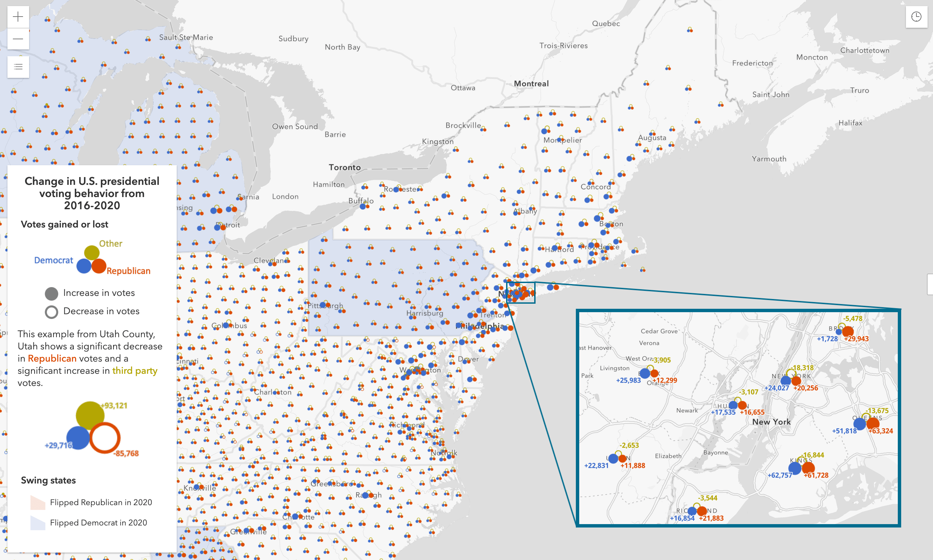Click the Utah County -85,768 hollow circle
Viewport: 933px width, 560px height.
pos(105,438)
